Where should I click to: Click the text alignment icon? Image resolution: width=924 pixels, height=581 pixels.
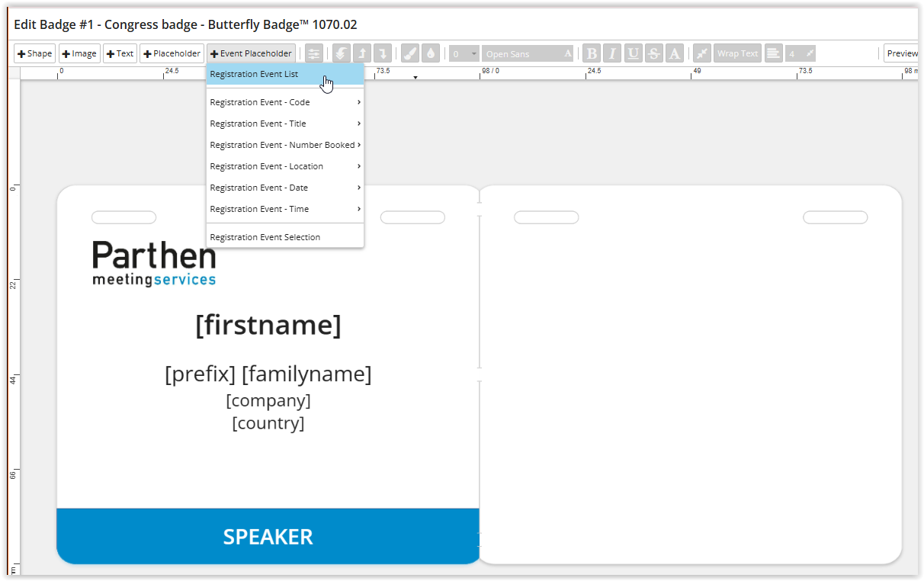click(774, 54)
